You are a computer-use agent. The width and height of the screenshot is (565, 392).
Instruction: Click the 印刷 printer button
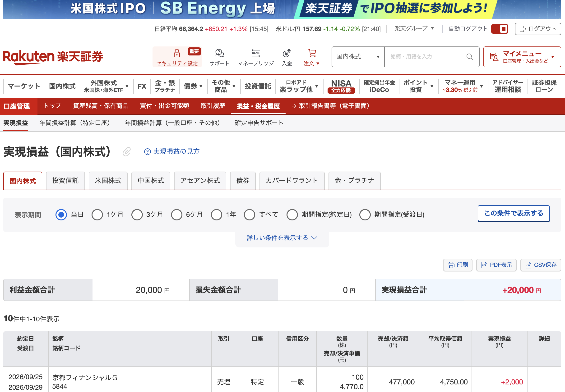pyautogui.click(x=458, y=265)
